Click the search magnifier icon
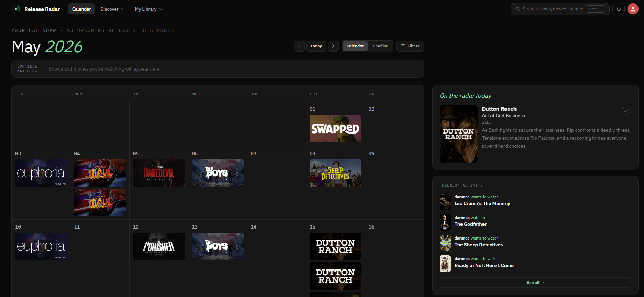 click(x=518, y=9)
